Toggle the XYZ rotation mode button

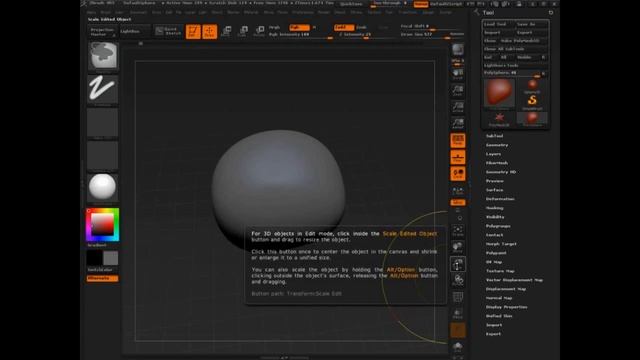click(x=458, y=202)
